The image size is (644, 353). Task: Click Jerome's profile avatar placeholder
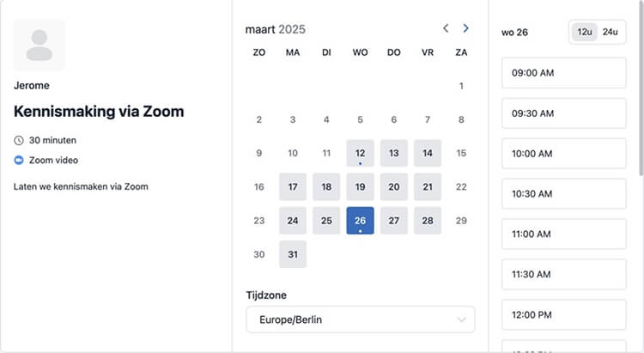coord(39,45)
